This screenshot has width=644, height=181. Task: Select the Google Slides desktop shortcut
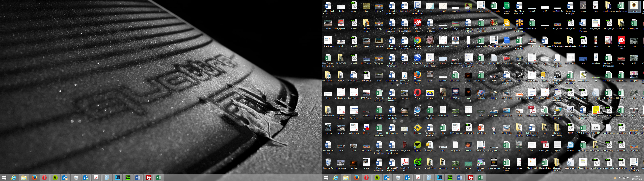[x=506, y=24]
